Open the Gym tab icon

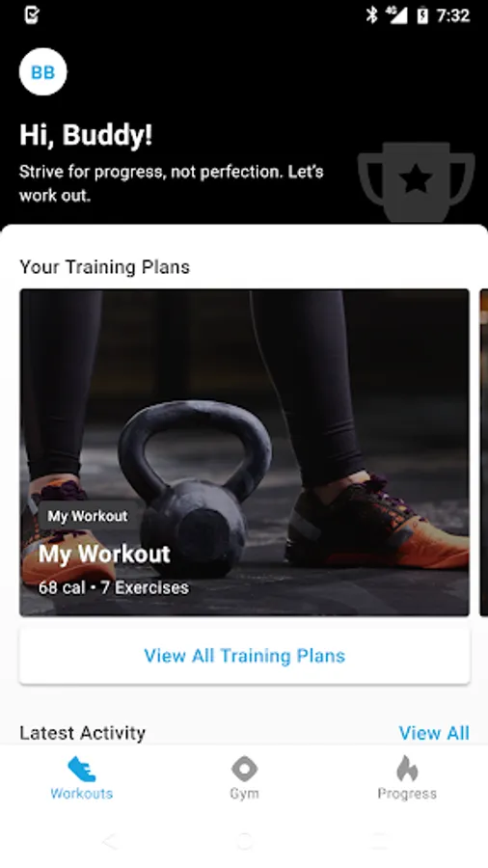[x=244, y=769]
